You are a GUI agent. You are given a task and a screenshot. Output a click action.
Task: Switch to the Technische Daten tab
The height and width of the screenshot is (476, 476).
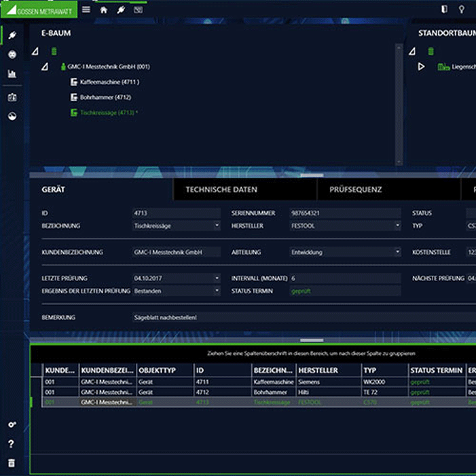tap(221, 189)
